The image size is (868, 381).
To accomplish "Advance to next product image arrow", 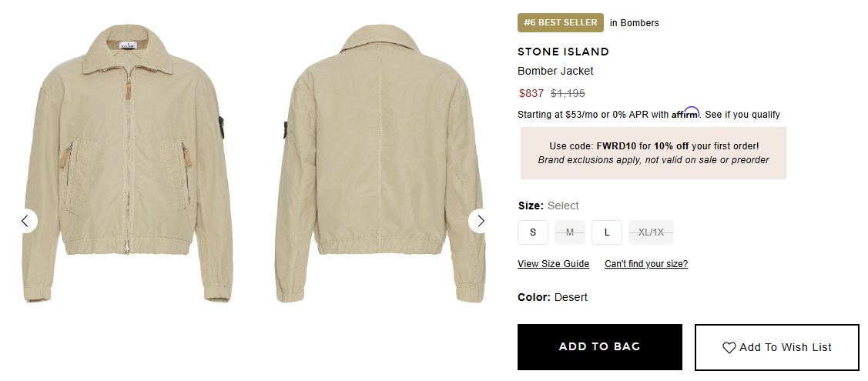I will click(x=481, y=221).
